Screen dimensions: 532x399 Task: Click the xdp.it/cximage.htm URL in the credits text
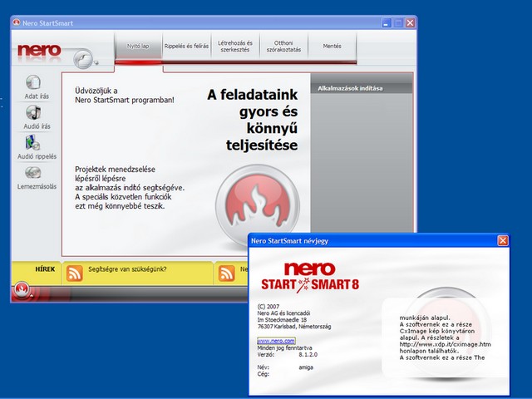click(x=446, y=344)
